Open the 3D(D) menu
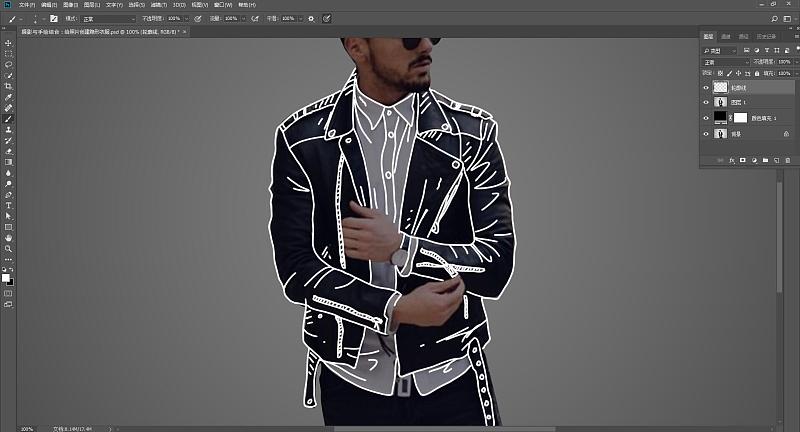This screenshot has height=432, width=800. click(x=179, y=5)
